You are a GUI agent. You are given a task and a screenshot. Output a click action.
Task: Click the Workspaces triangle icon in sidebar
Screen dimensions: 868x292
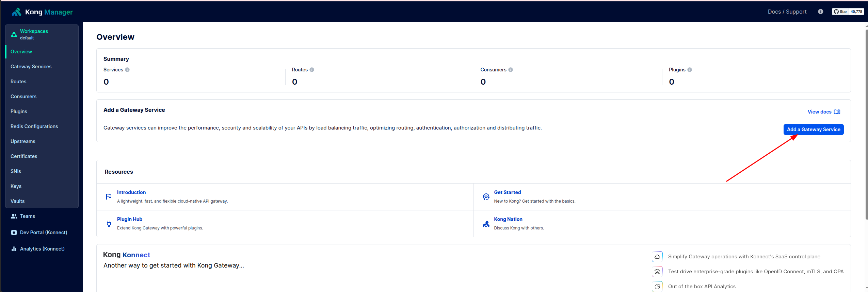pyautogui.click(x=14, y=35)
